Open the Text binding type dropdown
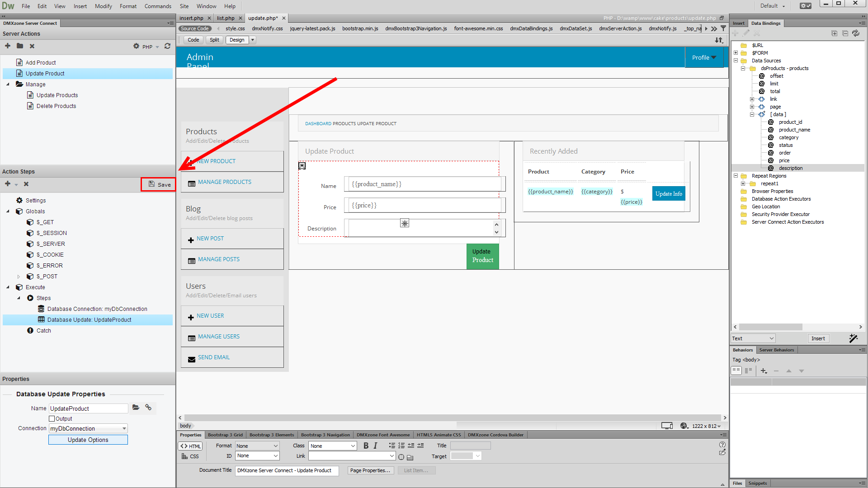 click(753, 338)
